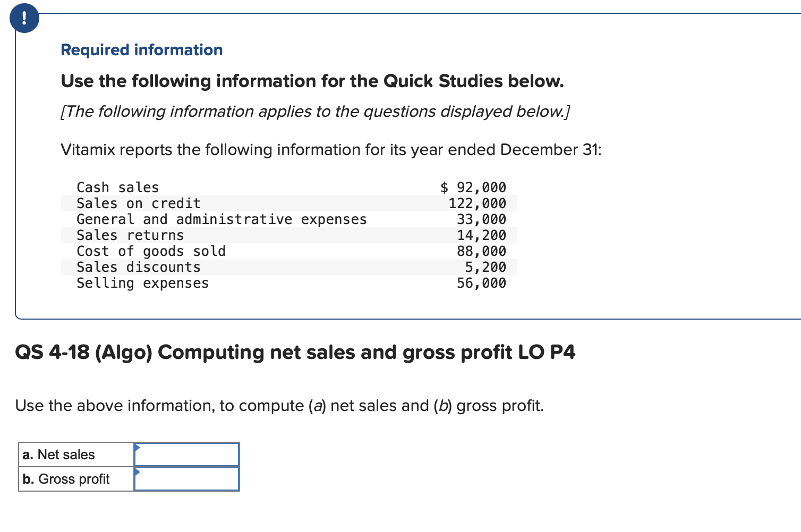The image size is (801, 532).
Task: Select the Required information heading
Action: 141,49
